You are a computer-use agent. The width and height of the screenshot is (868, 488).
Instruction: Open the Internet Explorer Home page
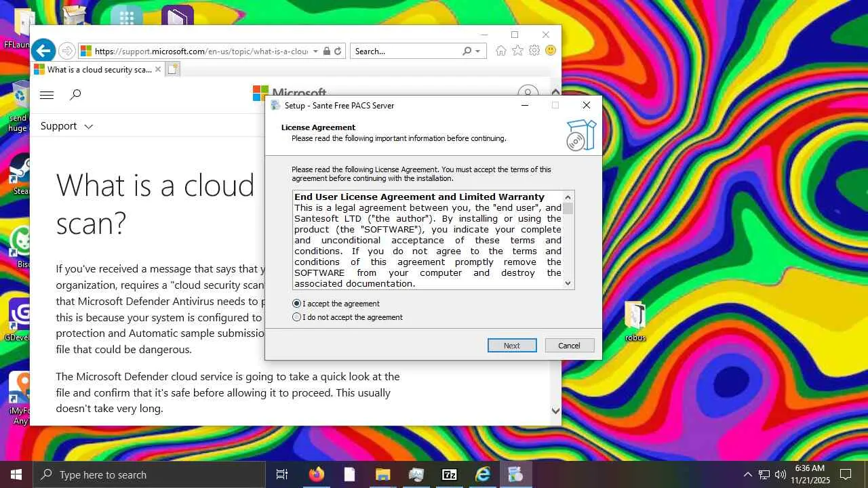point(500,51)
